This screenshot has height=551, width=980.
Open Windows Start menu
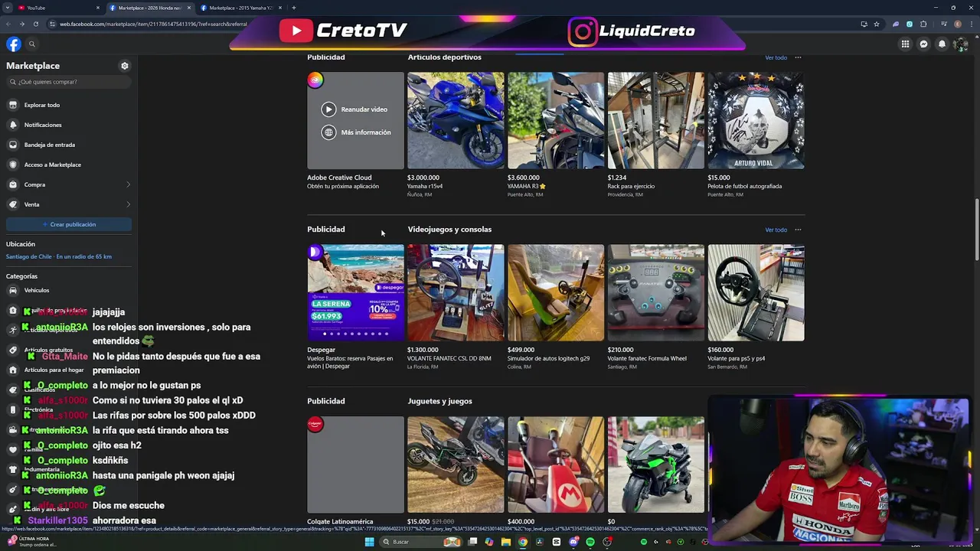tap(369, 542)
